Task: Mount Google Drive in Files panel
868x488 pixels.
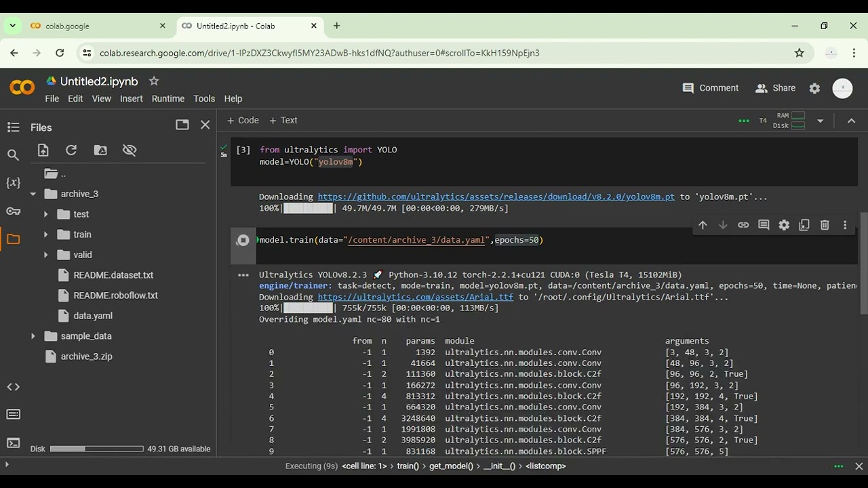Action: (x=100, y=150)
